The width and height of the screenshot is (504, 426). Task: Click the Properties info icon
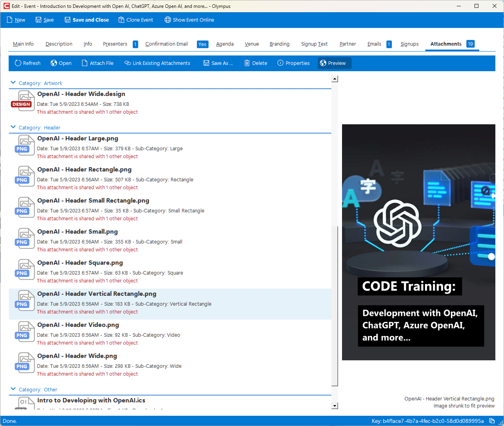pyautogui.click(x=280, y=63)
